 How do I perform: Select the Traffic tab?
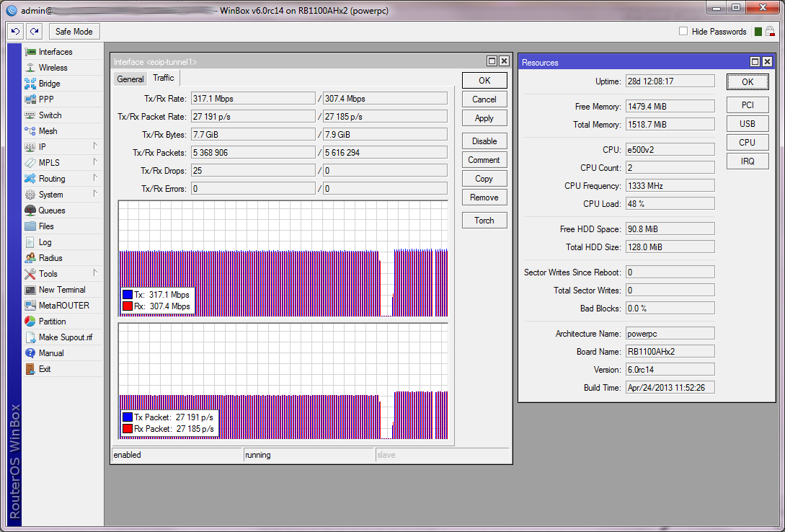(164, 78)
